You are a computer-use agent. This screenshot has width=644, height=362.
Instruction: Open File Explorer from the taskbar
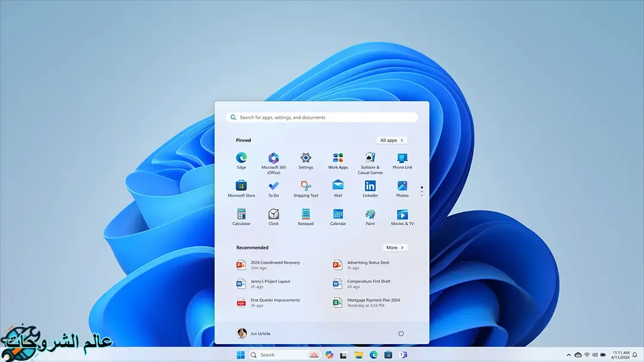coord(359,355)
